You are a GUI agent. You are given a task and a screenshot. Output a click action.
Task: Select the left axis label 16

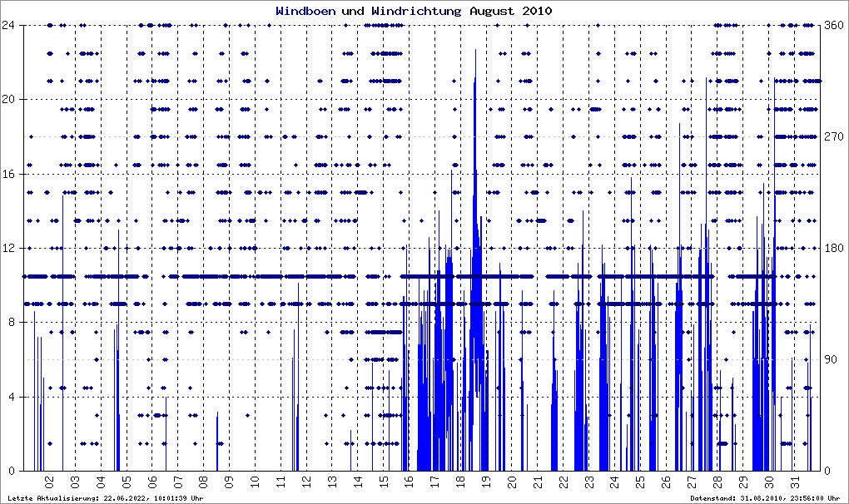click(x=7, y=174)
